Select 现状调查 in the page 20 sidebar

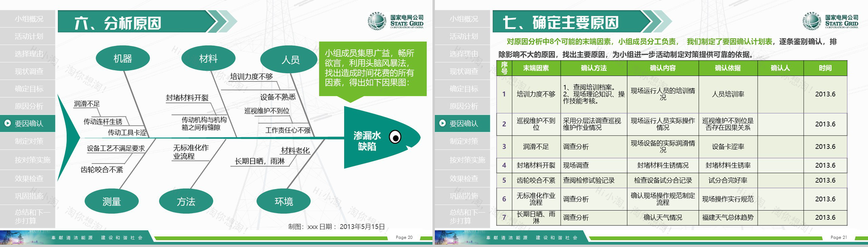[x=28, y=71]
